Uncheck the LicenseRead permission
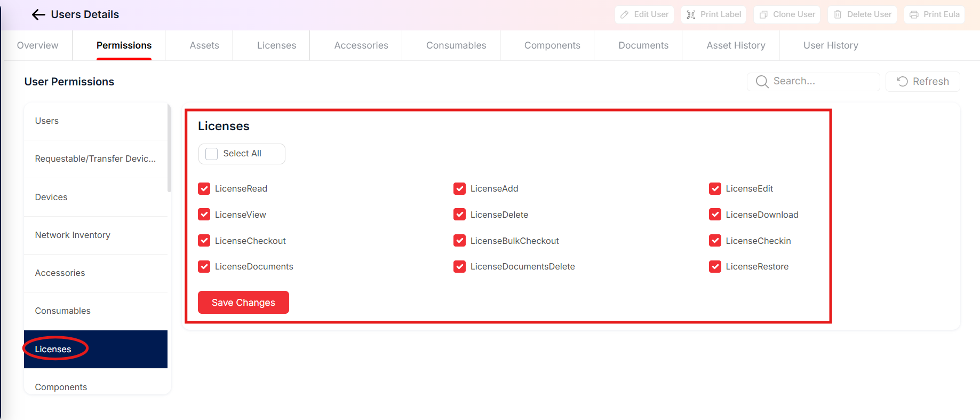This screenshot has height=420, width=980. pyautogui.click(x=204, y=189)
